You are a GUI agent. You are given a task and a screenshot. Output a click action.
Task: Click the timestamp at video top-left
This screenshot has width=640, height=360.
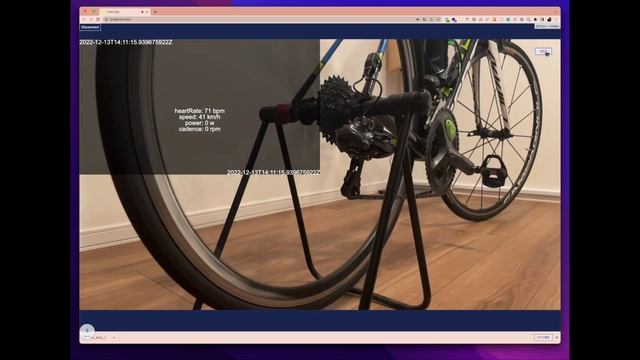pyautogui.click(x=126, y=42)
